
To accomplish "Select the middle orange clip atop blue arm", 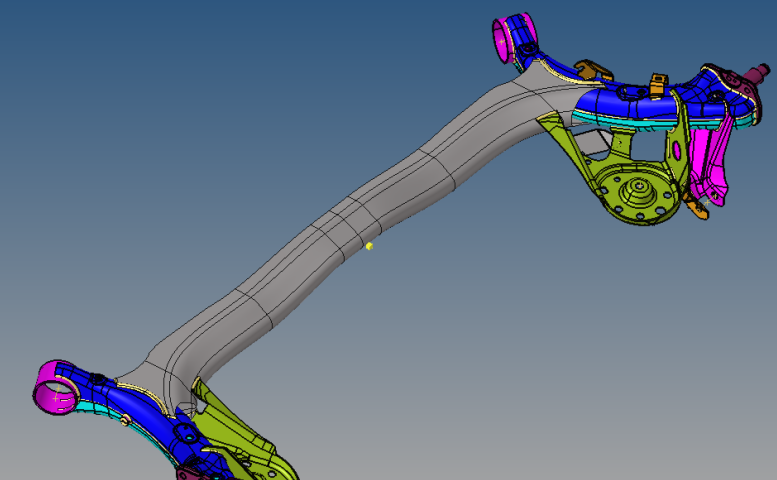I will point(657,84).
